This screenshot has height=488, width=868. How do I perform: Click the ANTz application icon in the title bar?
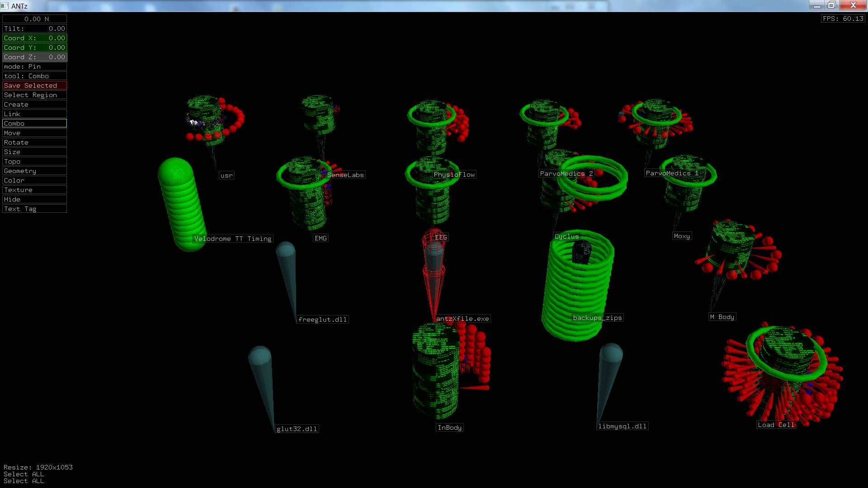(5, 5)
